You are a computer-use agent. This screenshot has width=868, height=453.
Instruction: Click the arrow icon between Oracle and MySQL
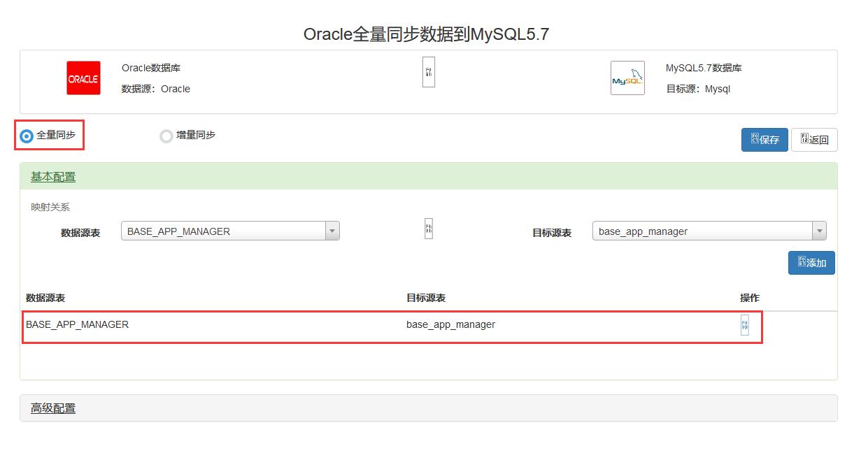click(x=429, y=72)
